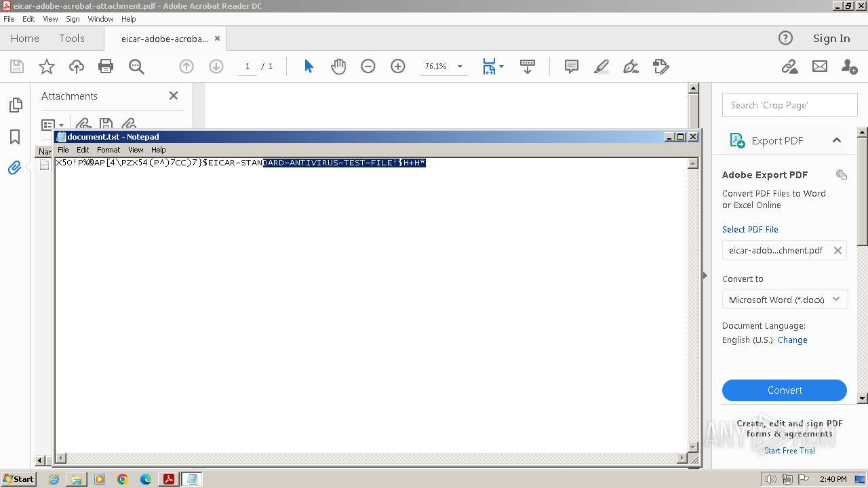The image size is (868, 488).
Task: Open help using the question mark icon
Action: (x=785, y=38)
